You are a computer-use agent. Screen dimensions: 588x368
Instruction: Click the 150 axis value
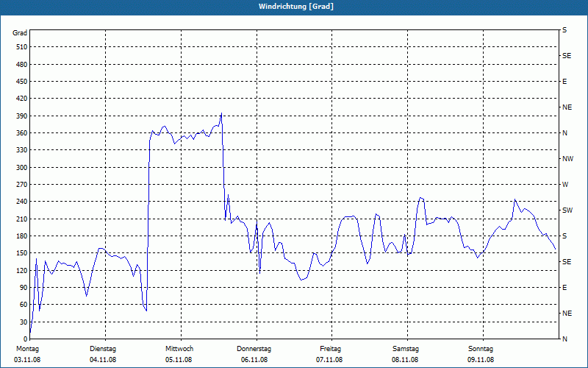(x=21, y=253)
